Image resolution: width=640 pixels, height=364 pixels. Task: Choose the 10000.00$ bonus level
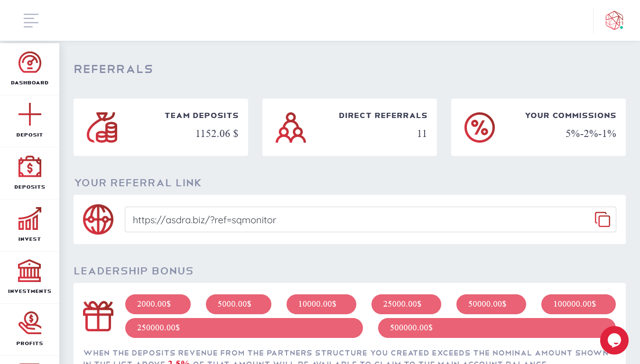[321, 304]
